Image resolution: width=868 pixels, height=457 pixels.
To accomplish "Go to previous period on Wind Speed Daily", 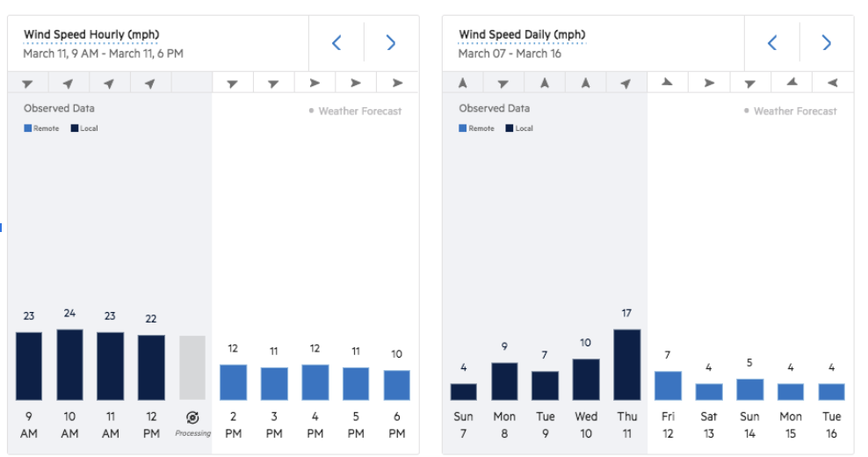I will pos(772,43).
